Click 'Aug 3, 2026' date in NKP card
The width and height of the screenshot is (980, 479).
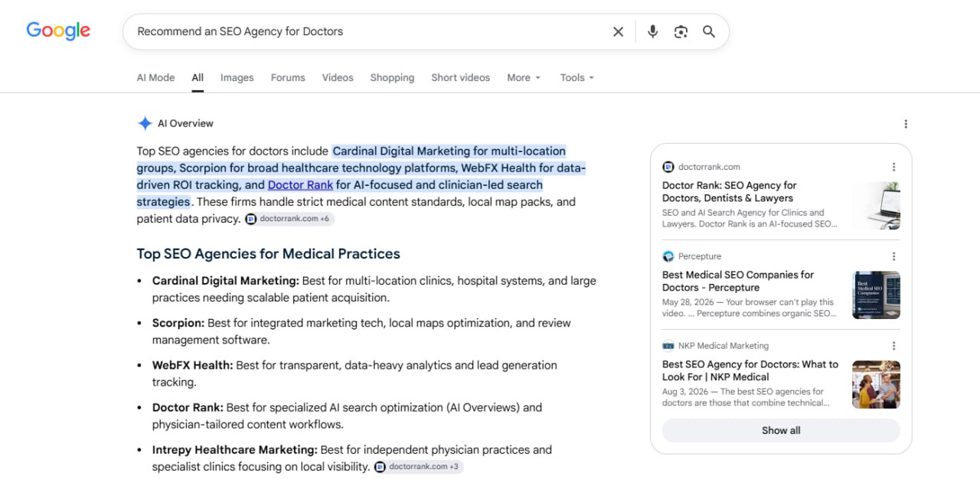pyautogui.click(x=685, y=392)
